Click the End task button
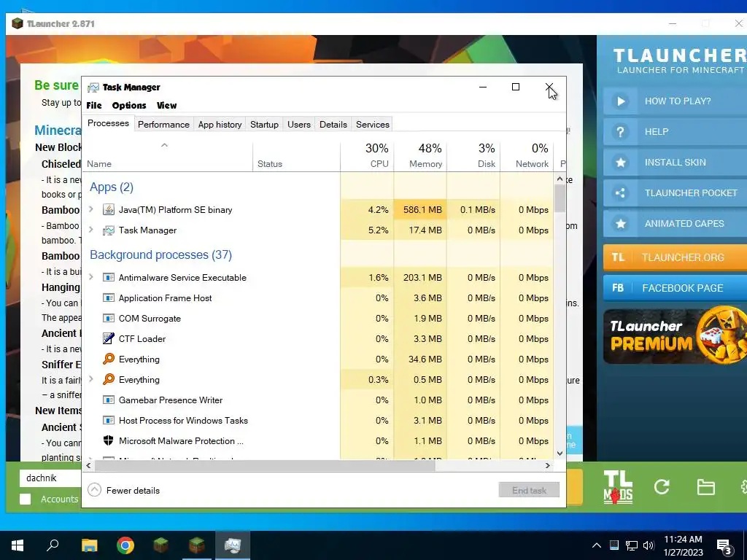Viewport: 747px width, 560px height. [x=529, y=490]
